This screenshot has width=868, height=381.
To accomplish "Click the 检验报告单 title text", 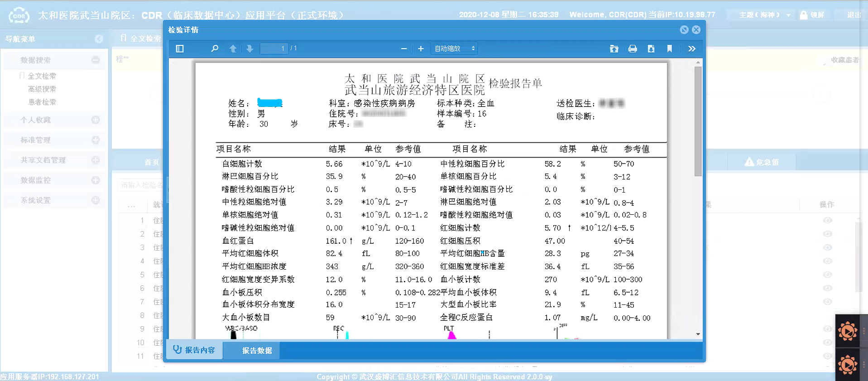I will 515,83.
